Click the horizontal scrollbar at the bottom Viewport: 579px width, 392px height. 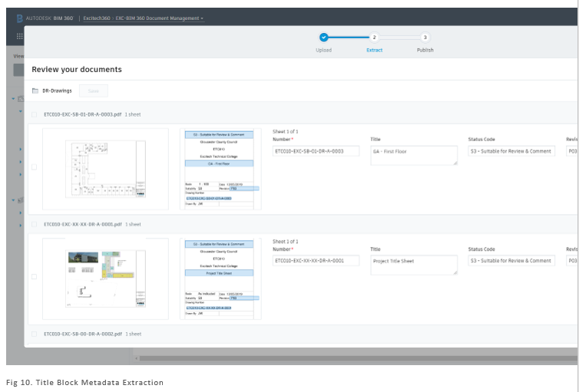[358, 358]
